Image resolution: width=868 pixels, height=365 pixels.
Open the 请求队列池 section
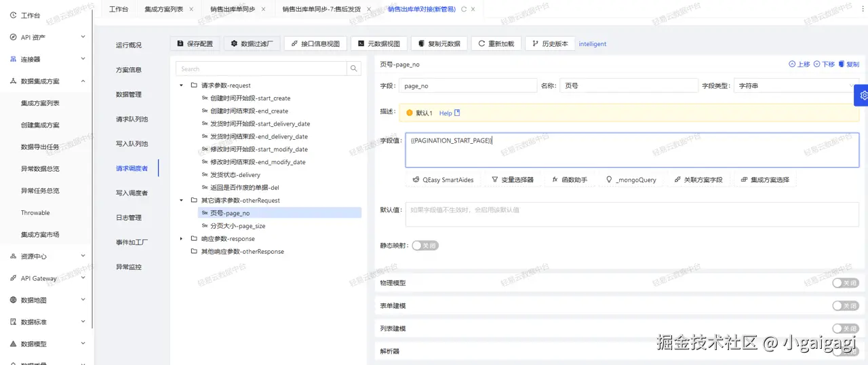coord(132,119)
